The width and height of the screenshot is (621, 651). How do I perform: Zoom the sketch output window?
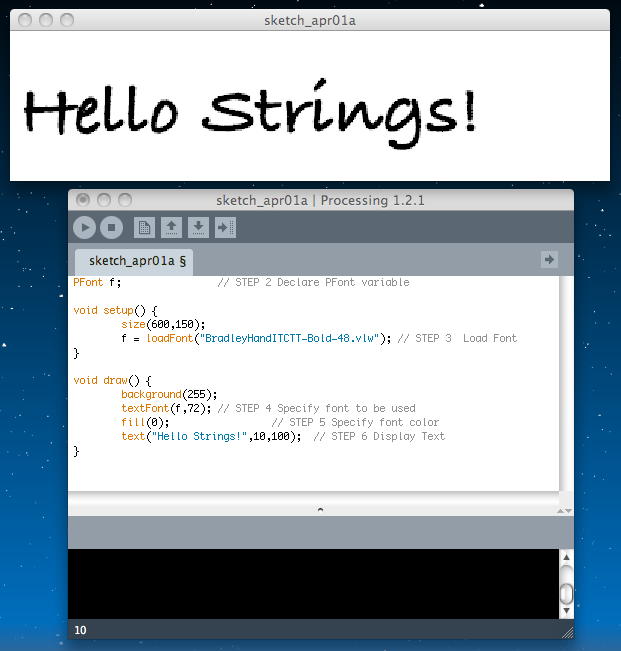coord(67,20)
